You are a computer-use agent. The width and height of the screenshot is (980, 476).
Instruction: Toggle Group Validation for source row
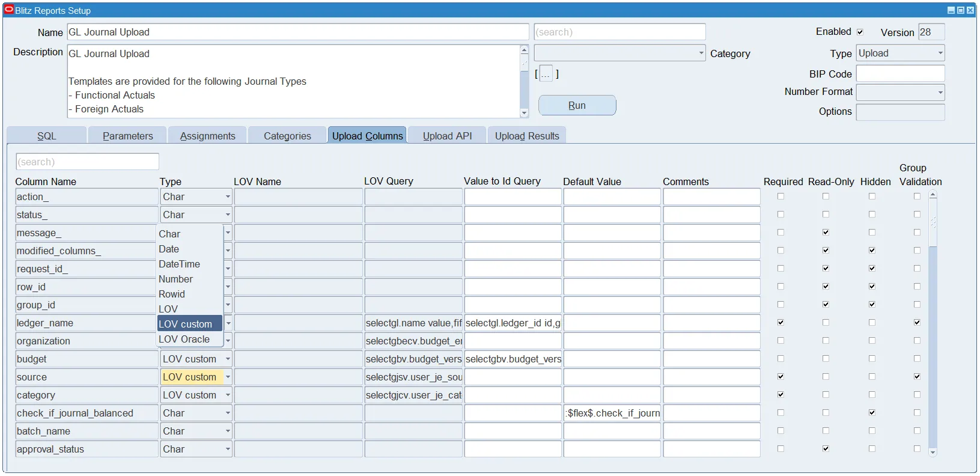[x=917, y=377]
